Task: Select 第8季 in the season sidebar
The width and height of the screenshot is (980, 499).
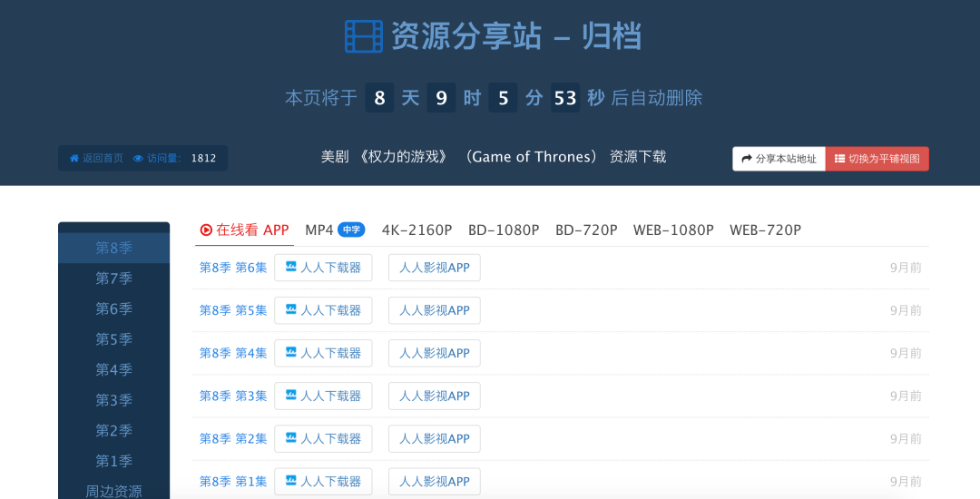Action: [113, 248]
